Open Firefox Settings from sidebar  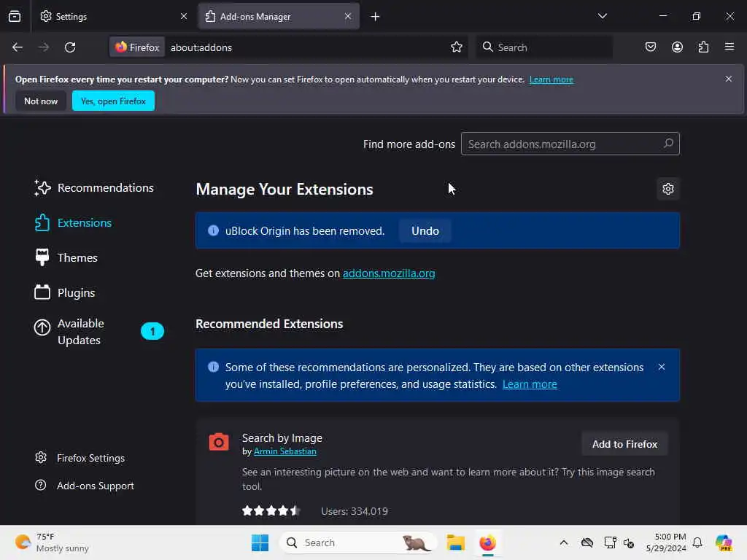pos(80,458)
